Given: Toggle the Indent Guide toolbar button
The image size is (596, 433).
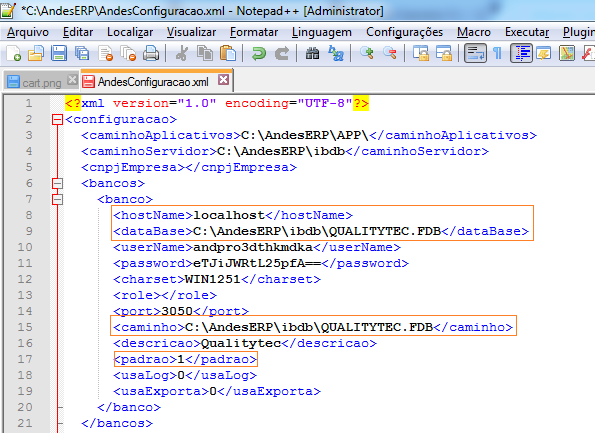Looking at the screenshot, I should [521, 53].
